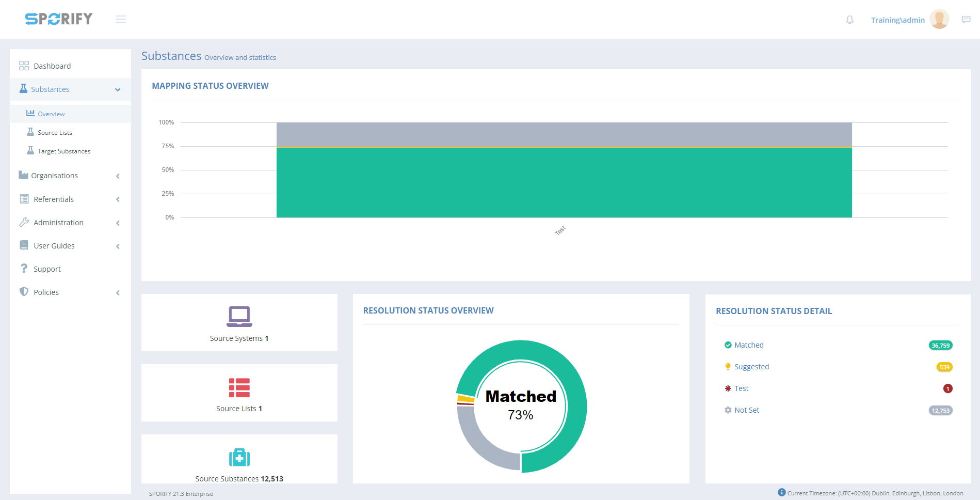This screenshot has width=980, height=500.
Task: Click the Source Systems laptop icon
Action: click(x=239, y=316)
